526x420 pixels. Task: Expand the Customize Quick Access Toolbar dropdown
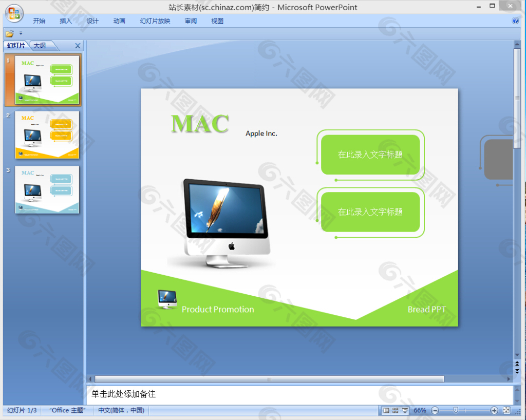21,34
